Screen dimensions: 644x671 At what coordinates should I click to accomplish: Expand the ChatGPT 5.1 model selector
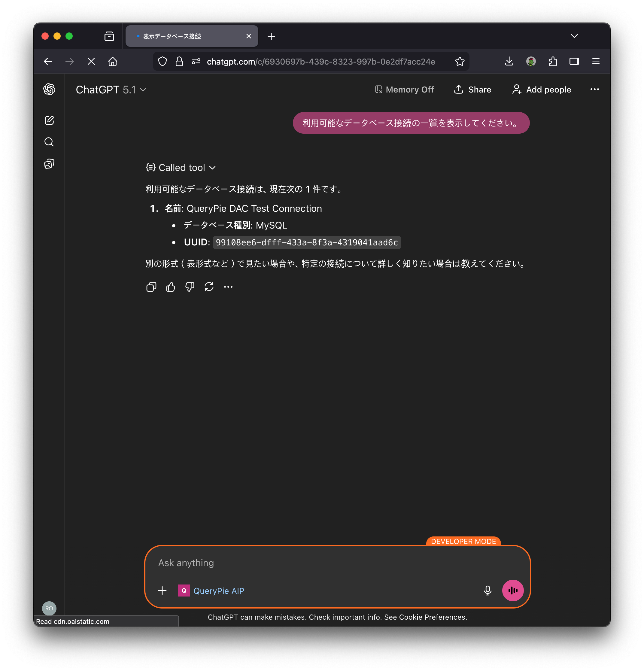(x=111, y=90)
